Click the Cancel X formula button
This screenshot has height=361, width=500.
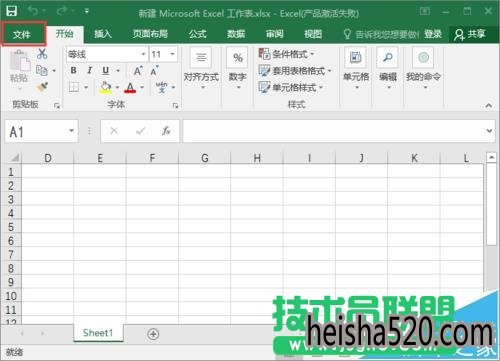click(x=114, y=131)
